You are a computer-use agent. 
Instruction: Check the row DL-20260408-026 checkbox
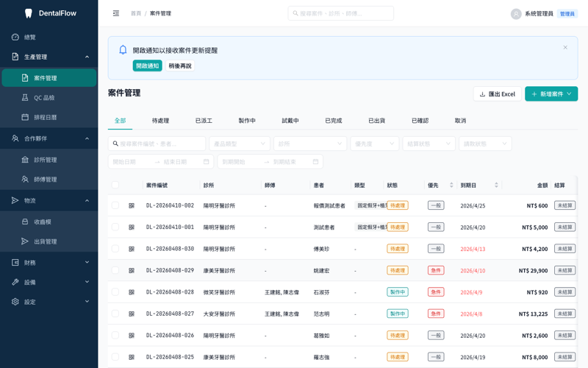click(x=115, y=336)
